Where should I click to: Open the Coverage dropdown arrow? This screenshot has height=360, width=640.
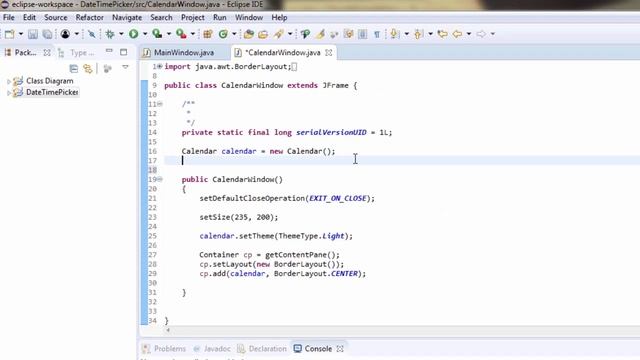(169, 34)
